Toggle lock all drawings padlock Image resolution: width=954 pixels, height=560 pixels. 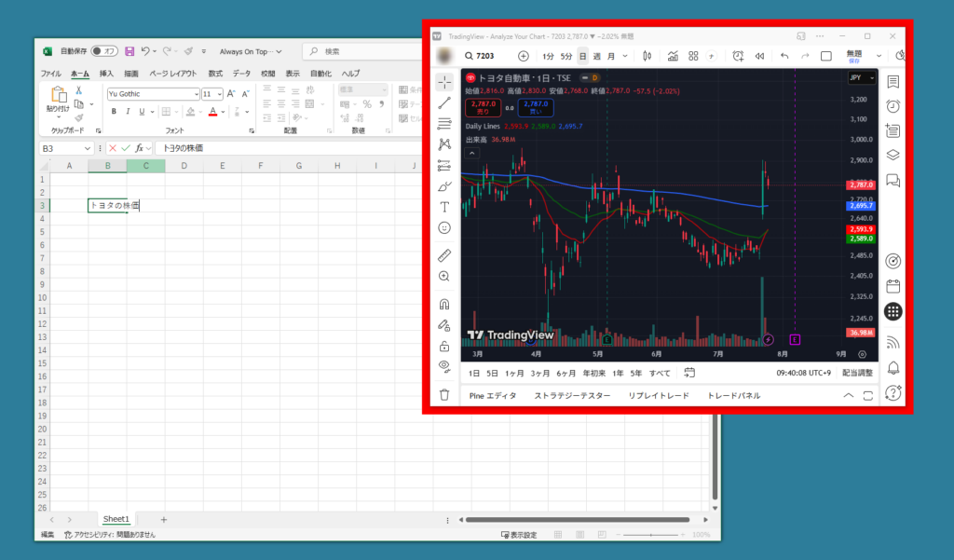coord(444,347)
